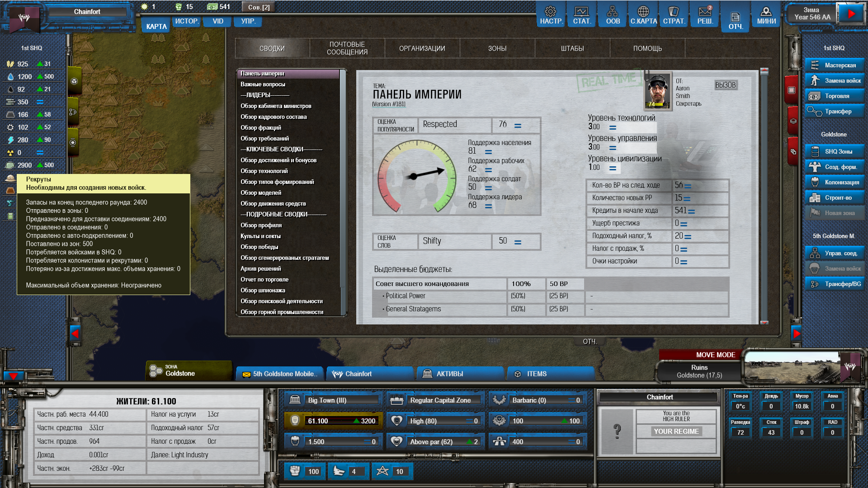The width and height of the screenshot is (868, 488).
Task: Switch to the ПОЧТОВЫЕ СООБЩЕНИЯ tab
Action: click(347, 48)
